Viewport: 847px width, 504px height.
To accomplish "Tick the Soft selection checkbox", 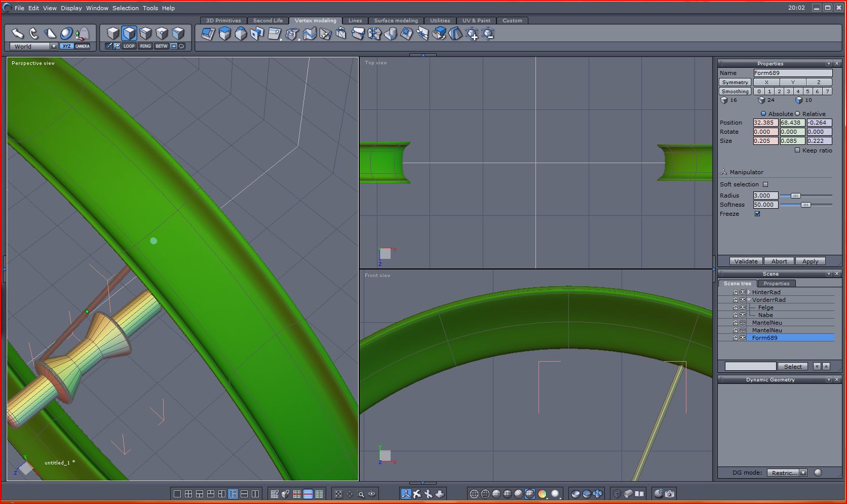I will pos(765,184).
